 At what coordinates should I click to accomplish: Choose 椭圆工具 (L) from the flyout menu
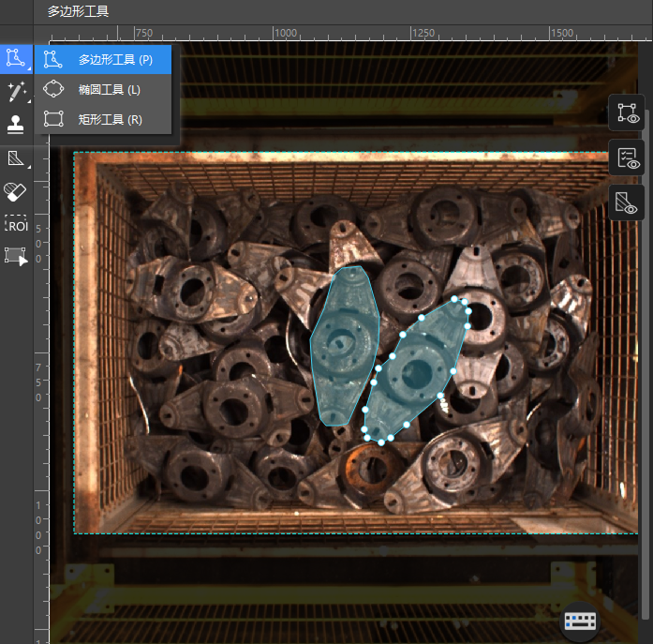(109, 90)
